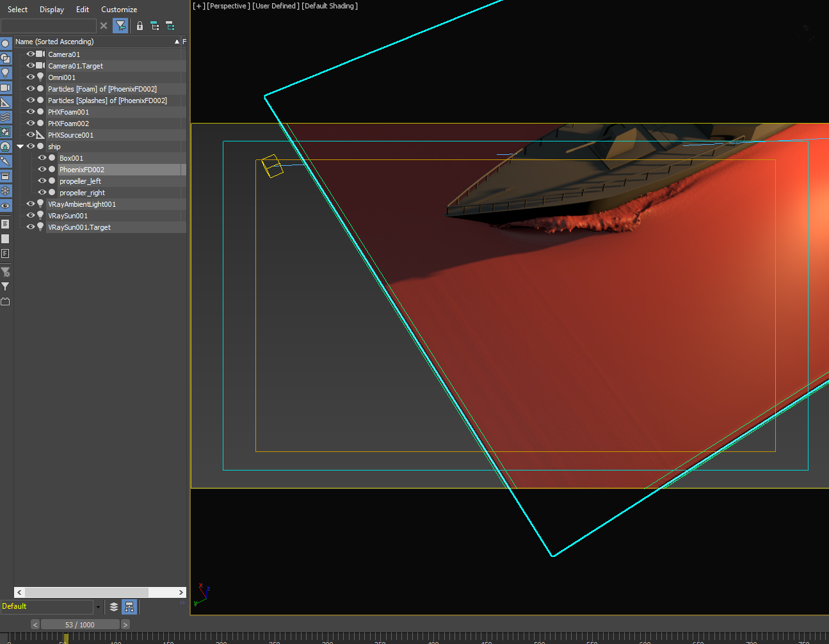Open the [Perspective] viewport label menu
The image size is (829, 644).
pyautogui.click(x=229, y=6)
